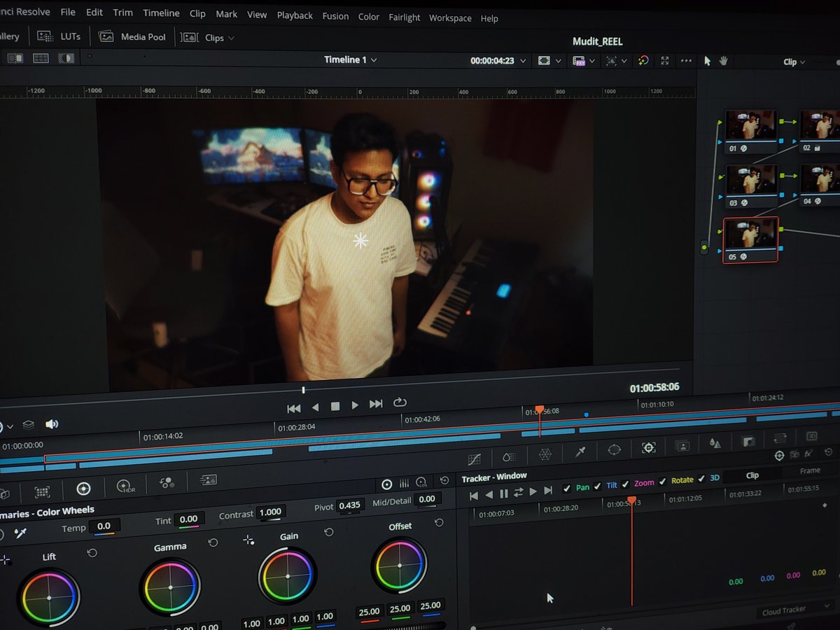Open the Curves palette

[x=474, y=459]
